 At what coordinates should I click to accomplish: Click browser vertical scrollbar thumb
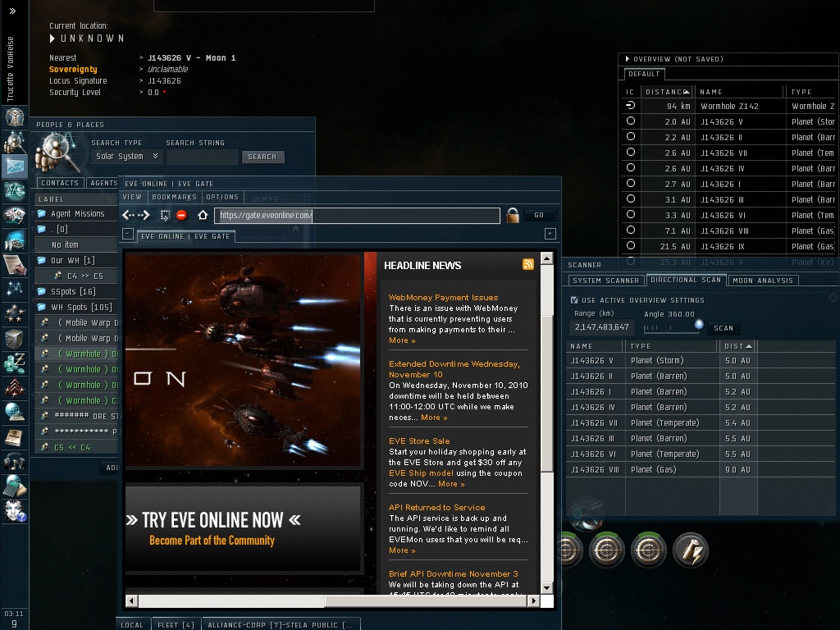[x=546, y=394]
